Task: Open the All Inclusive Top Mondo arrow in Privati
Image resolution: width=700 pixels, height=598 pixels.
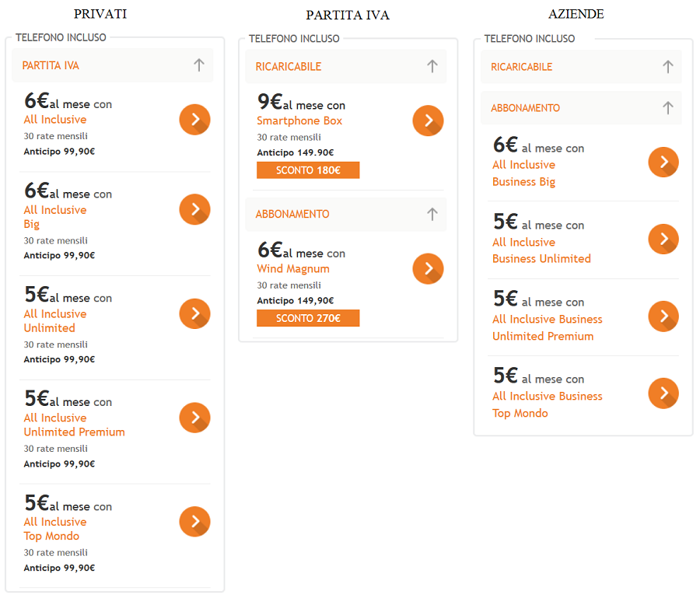Action: coord(194,522)
